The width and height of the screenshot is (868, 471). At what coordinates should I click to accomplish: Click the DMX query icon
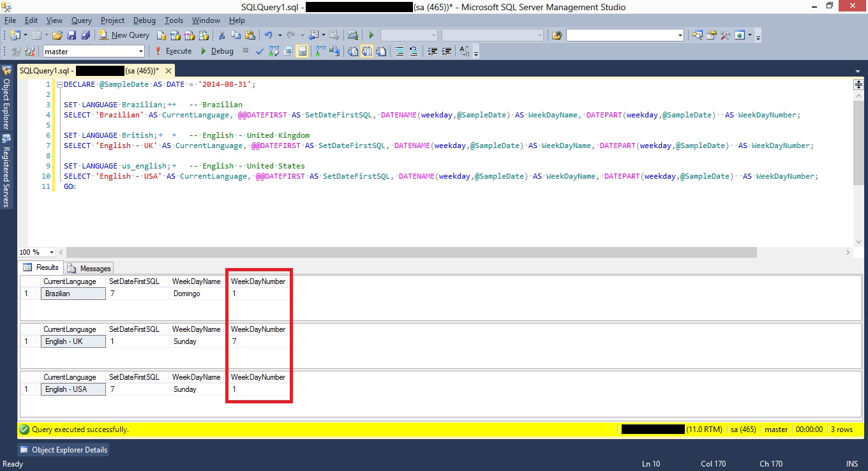click(x=189, y=35)
